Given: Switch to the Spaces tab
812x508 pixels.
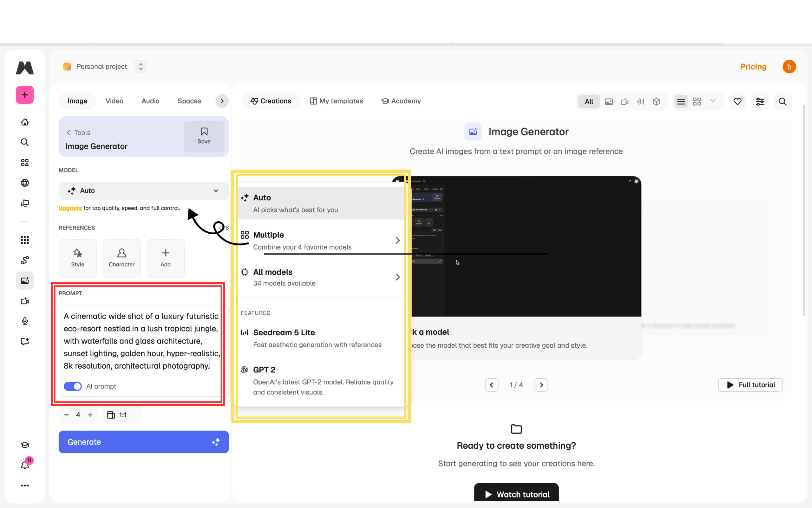Looking at the screenshot, I should click(189, 101).
